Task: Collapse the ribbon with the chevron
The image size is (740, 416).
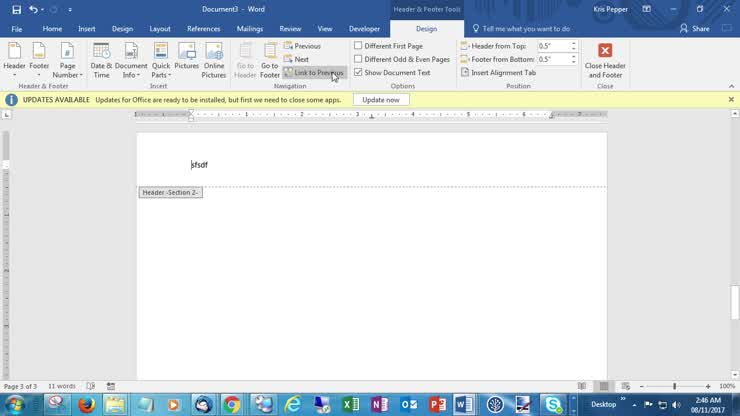Action: [732, 86]
